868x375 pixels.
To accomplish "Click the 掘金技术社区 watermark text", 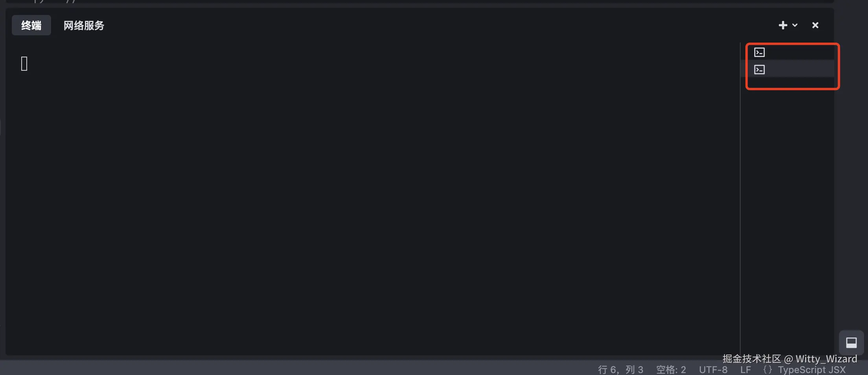I will click(752, 359).
